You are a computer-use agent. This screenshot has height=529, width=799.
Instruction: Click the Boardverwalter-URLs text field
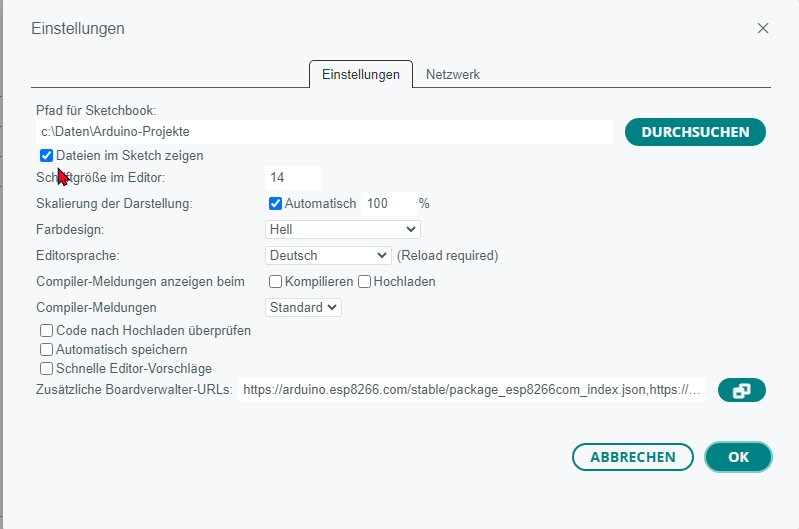[473, 391]
